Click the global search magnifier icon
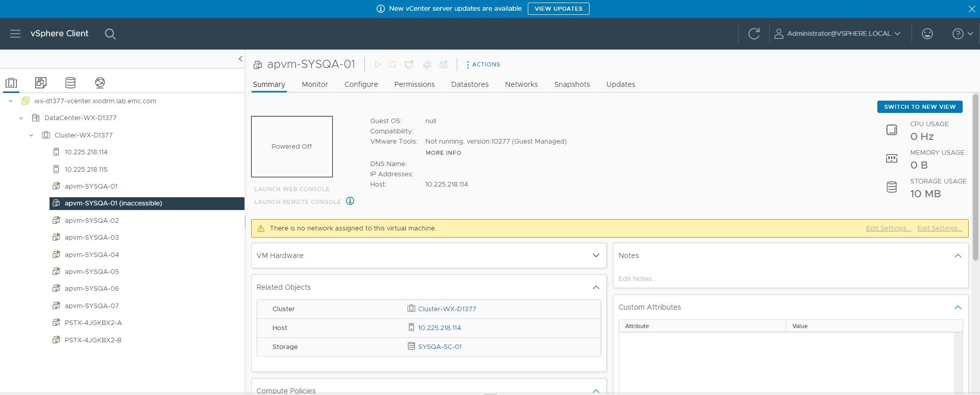The width and height of the screenshot is (980, 395). (110, 34)
